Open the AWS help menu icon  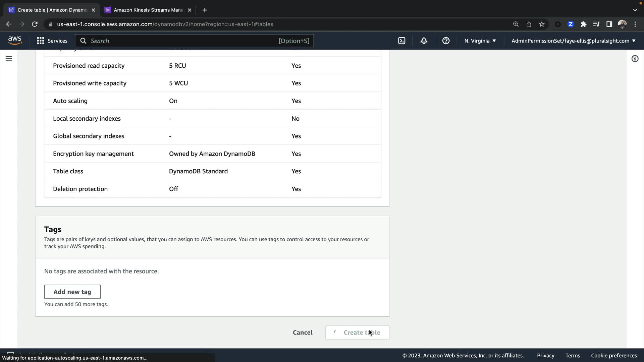446,41
